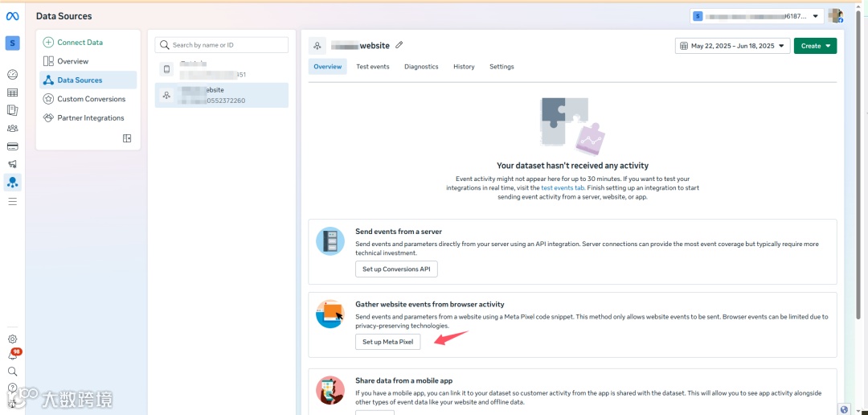The width and height of the screenshot is (868, 415).
Task: Expand the green Create dropdown
Action: [x=815, y=46]
